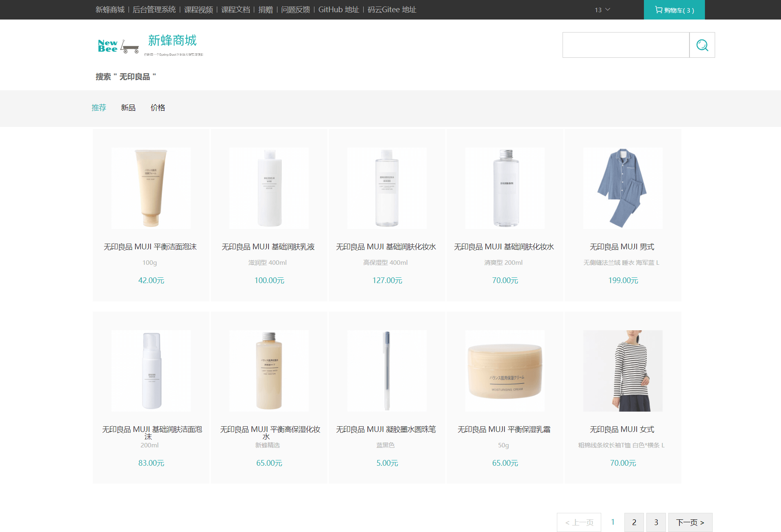Open 后台管理系统 link in top bar
781x532 pixels.
coord(154,10)
